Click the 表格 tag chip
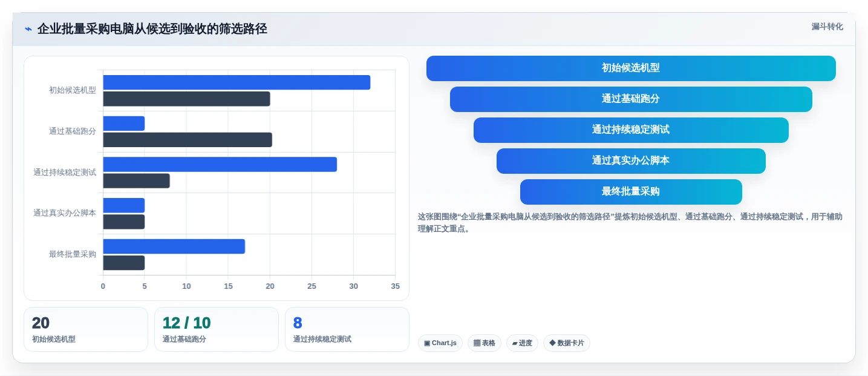This screenshot has height=376, width=868. point(484,343)
